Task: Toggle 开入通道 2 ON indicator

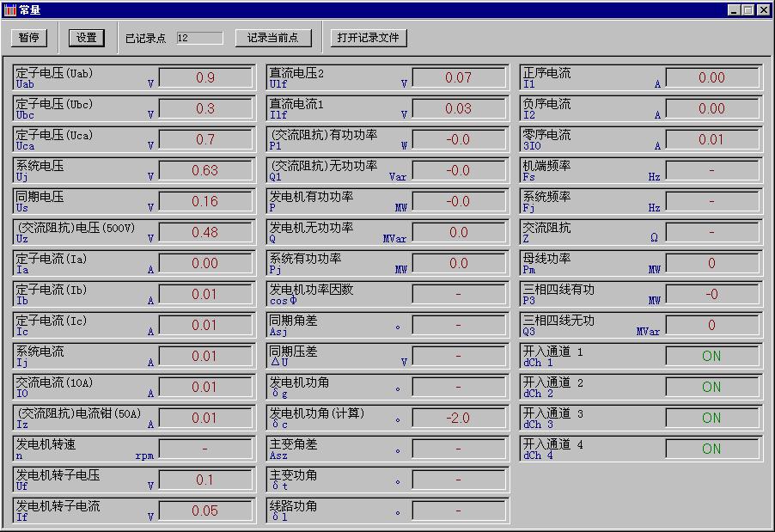Action: pos(711,387)
